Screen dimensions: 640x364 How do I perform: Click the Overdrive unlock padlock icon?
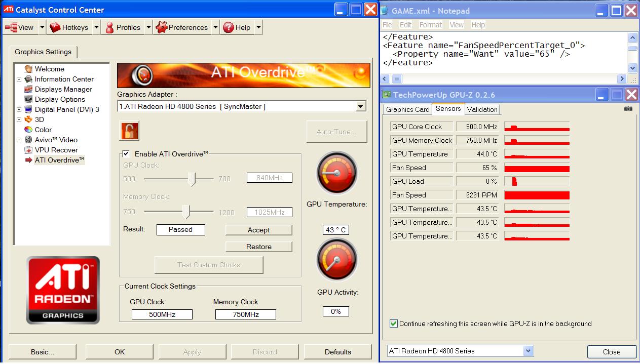point(129,131)
